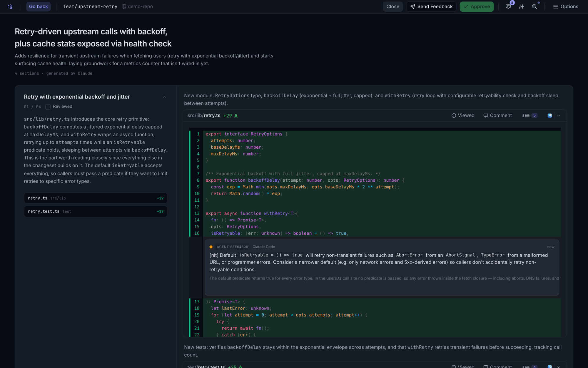
Task: Approve the changeset
Action: [477, 6]
